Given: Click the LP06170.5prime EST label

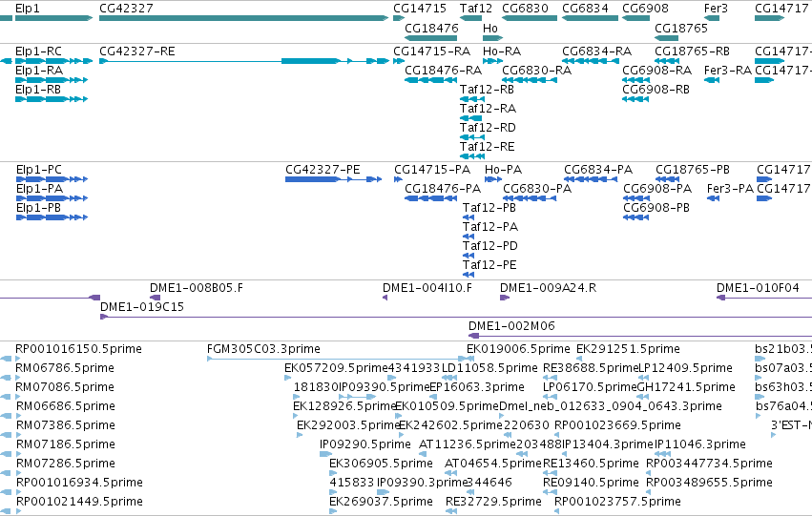Looking at the screenshot, I should tap(590, 387).
